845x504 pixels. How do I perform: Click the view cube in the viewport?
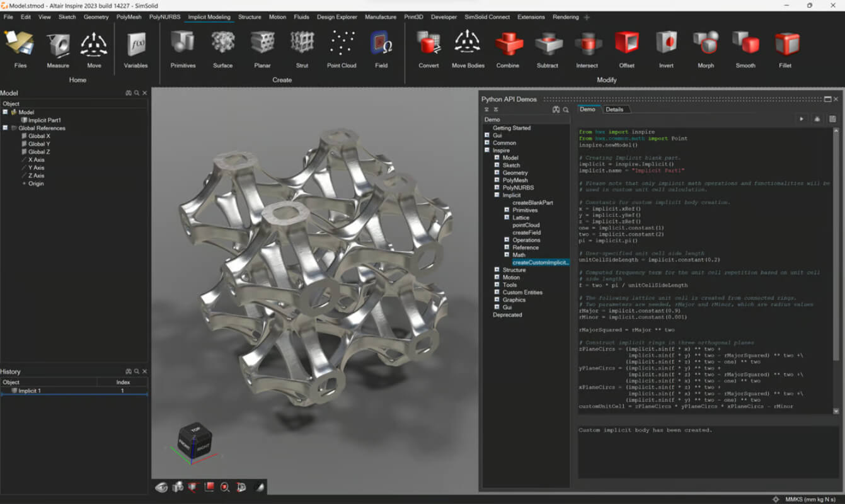coord(193,439)
